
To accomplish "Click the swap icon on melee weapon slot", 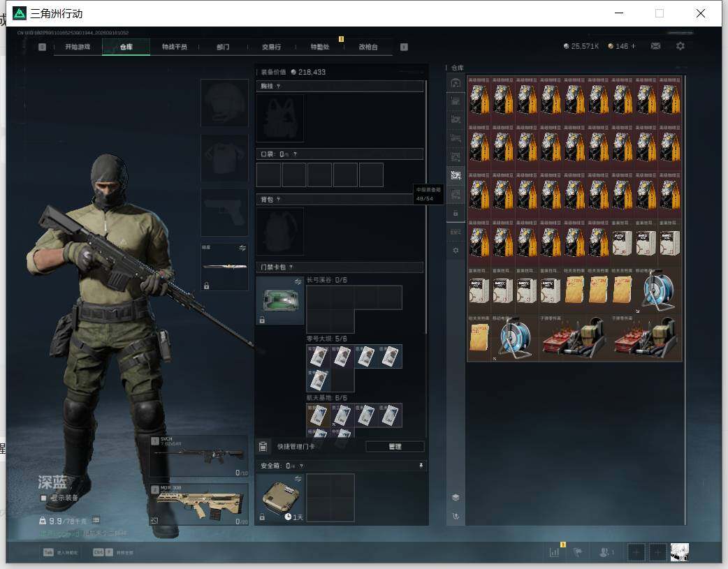I will coord(242,249).
